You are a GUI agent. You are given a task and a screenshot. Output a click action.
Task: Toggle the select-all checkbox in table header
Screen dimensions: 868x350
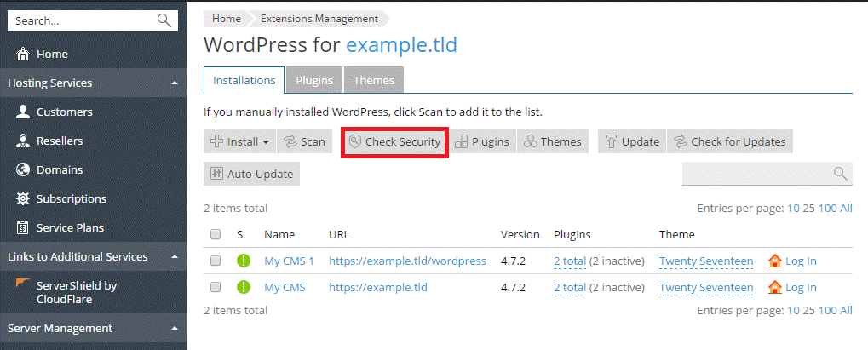point(216,235)
